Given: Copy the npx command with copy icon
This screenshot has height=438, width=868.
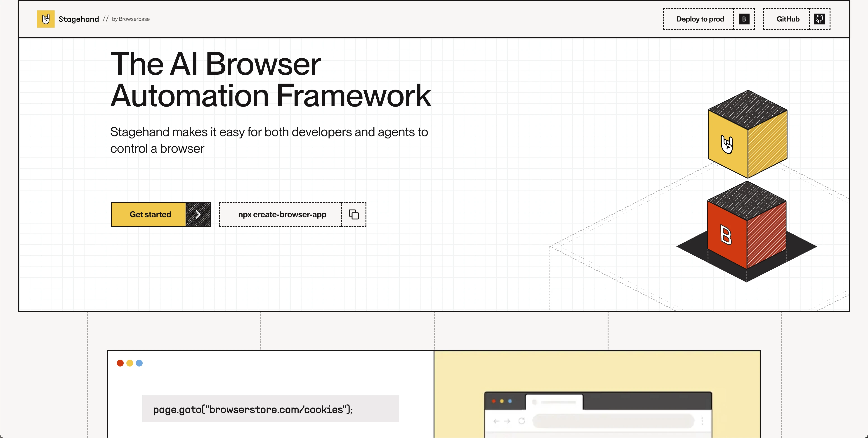Looking at the screenshot, I should [x=354, y=214].
